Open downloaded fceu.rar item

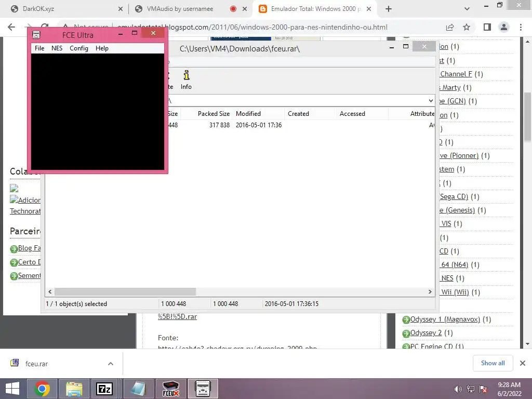point(37,364)
